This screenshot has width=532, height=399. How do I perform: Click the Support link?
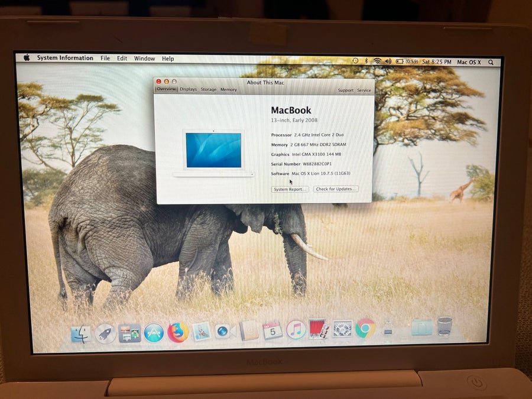345,90
